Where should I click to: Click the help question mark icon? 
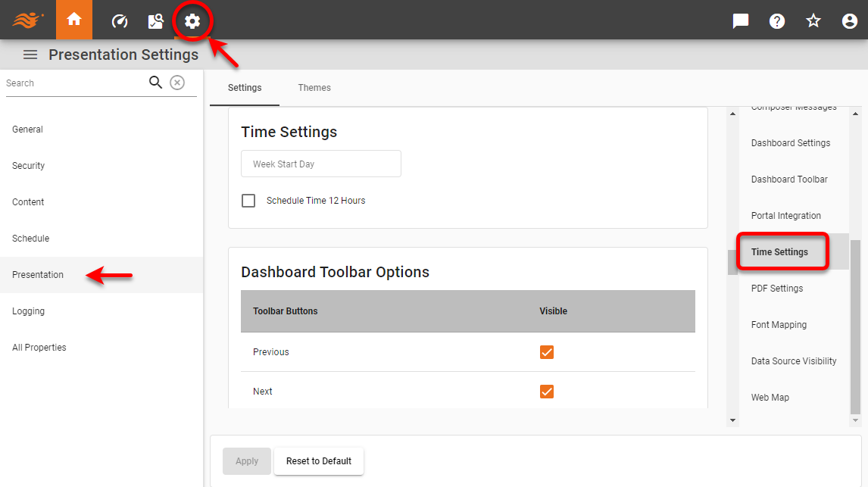pyautogui.click(x=777, y=20)
